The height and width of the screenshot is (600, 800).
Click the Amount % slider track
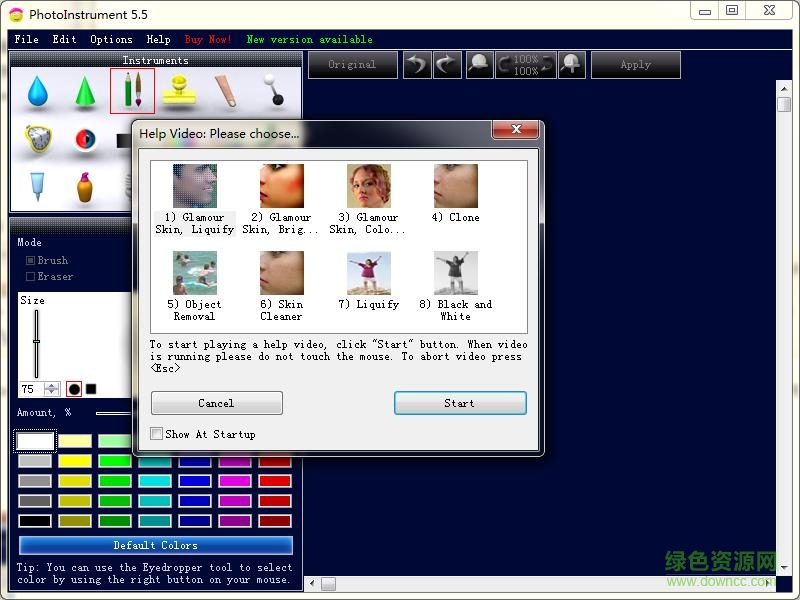point(113,413)
